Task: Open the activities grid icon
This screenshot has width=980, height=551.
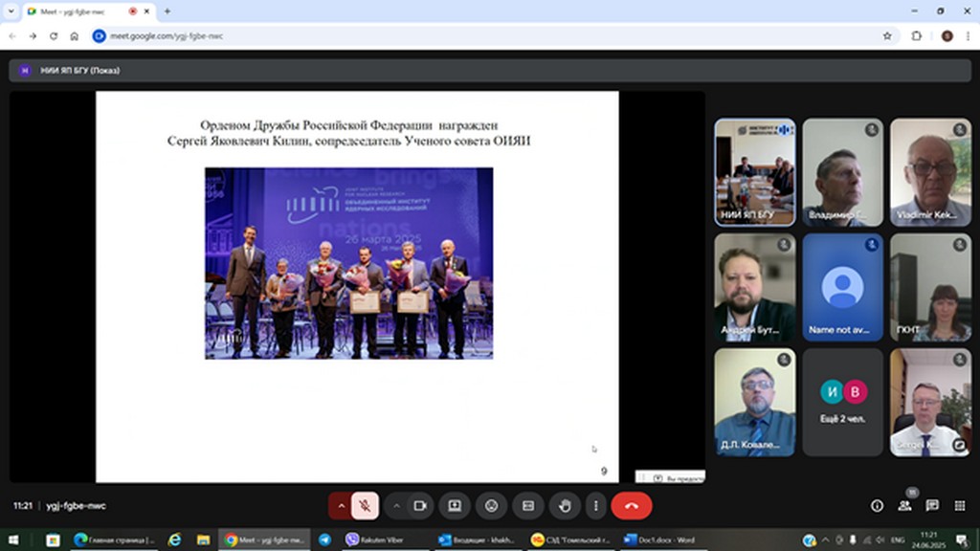Action: (x=959, y=505)
